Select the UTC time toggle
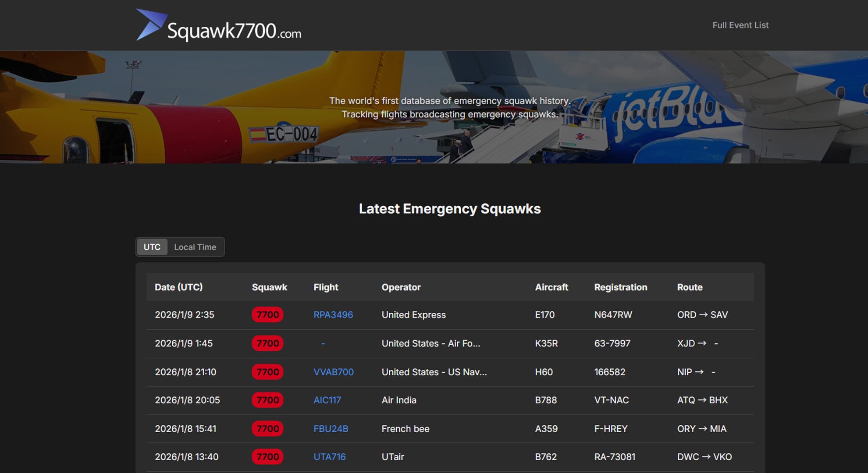 [x=152, y=247]
